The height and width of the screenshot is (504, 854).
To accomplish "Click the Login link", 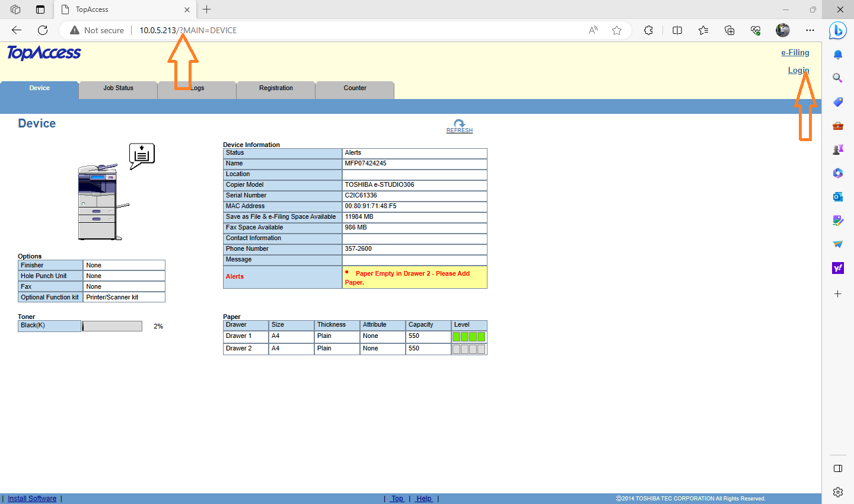I will [798, 71].
